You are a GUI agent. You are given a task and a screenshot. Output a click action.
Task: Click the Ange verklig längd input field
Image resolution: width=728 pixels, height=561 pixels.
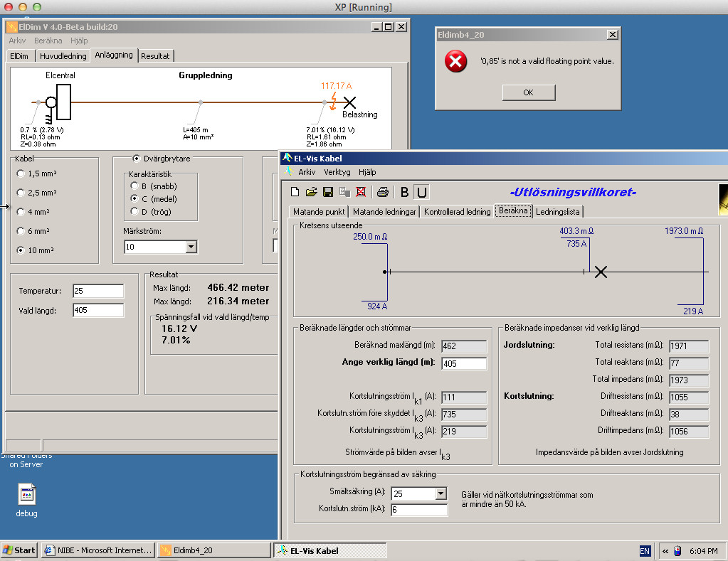pos(463,363)
